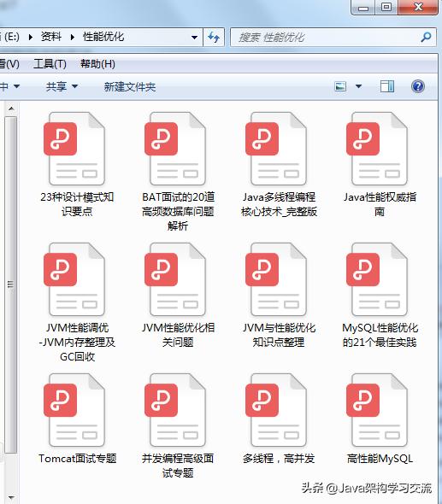Maximize the window
Viewport: 442px width, 504px height.
386,7
